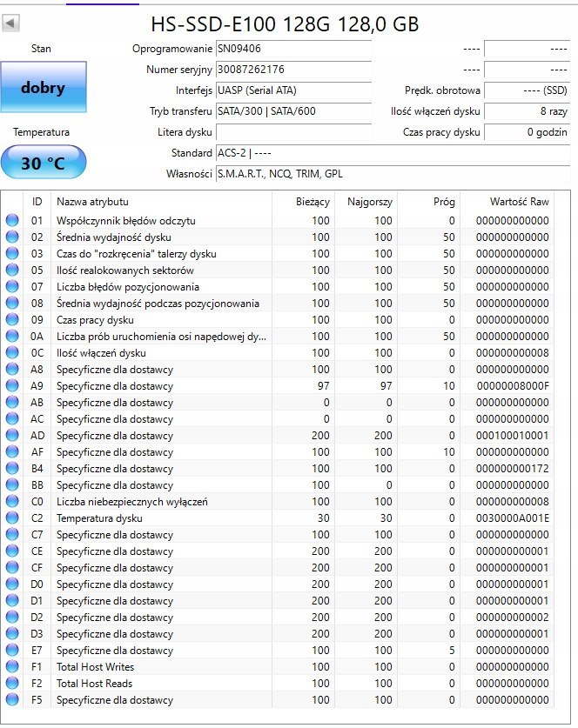Click blue status orb for row F5
578x728 pixels.
click(x=12, y=700)
